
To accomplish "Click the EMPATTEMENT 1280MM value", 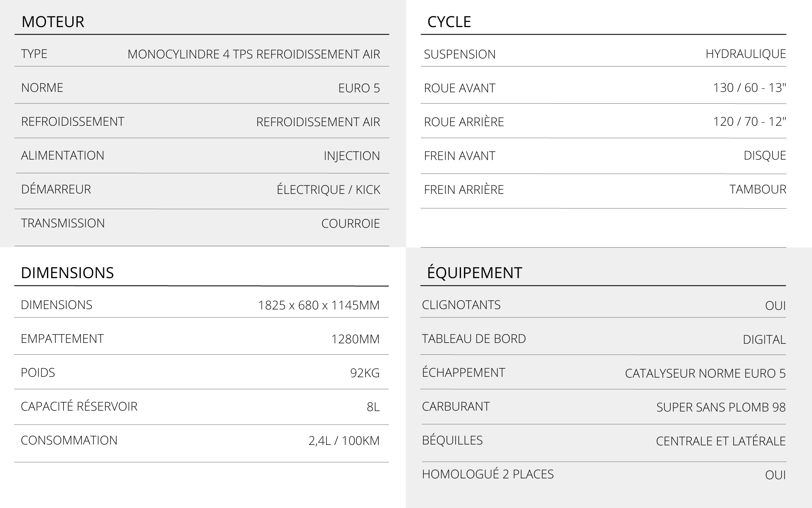I will point(355,339).
